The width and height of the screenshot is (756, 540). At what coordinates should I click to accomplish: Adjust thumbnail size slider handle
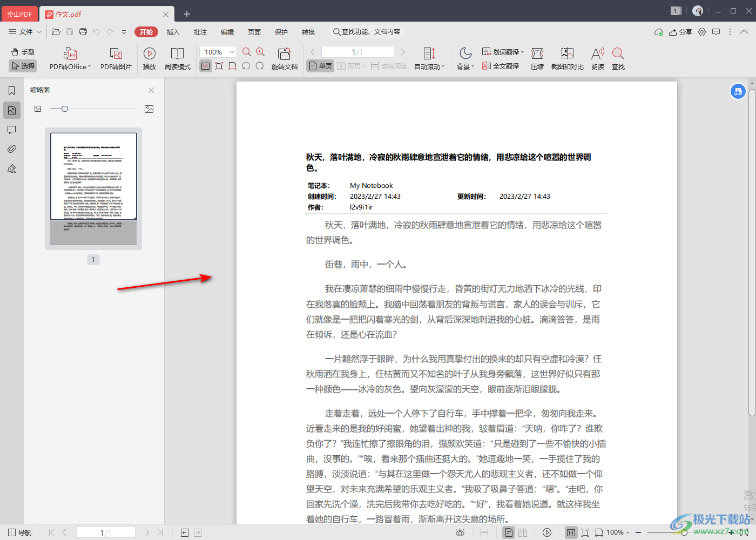click(65, 109)
